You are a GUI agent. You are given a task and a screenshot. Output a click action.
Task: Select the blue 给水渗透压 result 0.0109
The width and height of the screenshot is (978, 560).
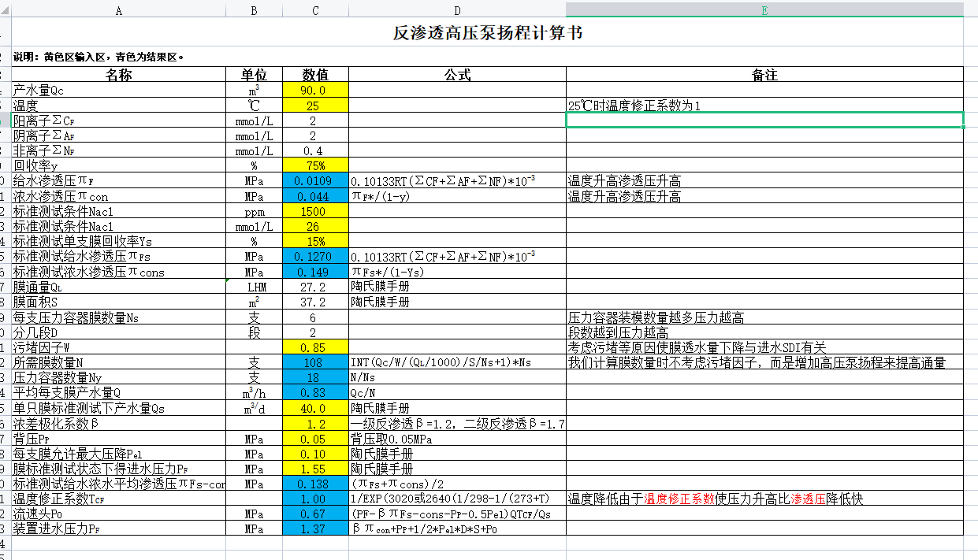[314, 180]
